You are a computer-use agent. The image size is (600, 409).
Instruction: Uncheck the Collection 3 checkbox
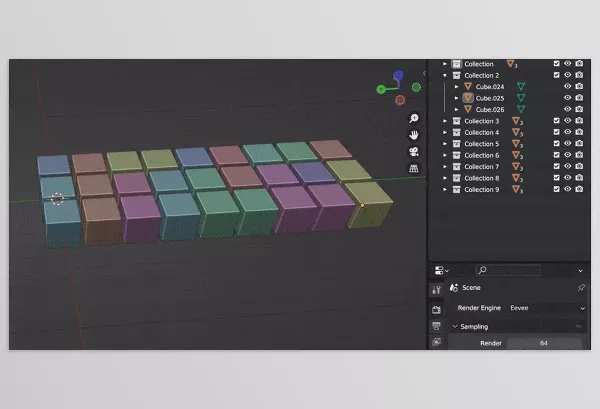tap(556, 121)
